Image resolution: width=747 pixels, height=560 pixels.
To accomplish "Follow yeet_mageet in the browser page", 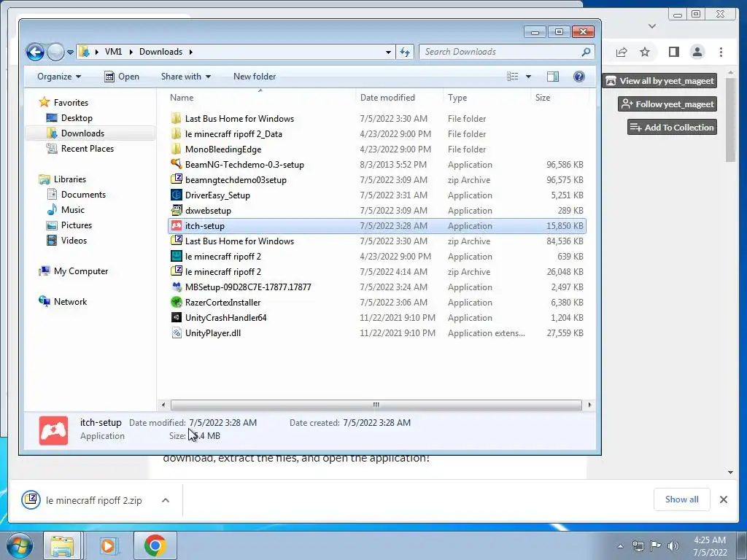I will (x=667, y=104).
